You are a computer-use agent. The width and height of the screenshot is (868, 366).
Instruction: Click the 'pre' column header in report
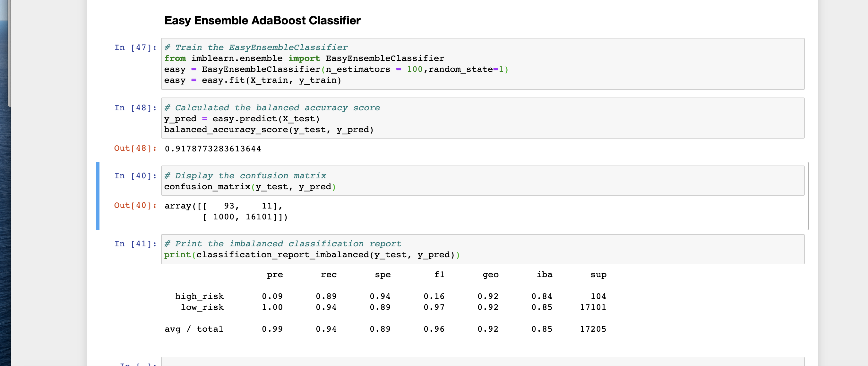(x=275, y=275)
